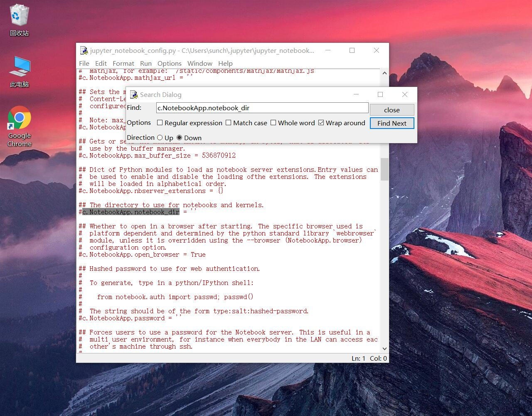Click the 'The directory to use for notebooks' comment
The height and width of the screenshot is (416, 532).
pyautogui.click(x=171, y=205)
